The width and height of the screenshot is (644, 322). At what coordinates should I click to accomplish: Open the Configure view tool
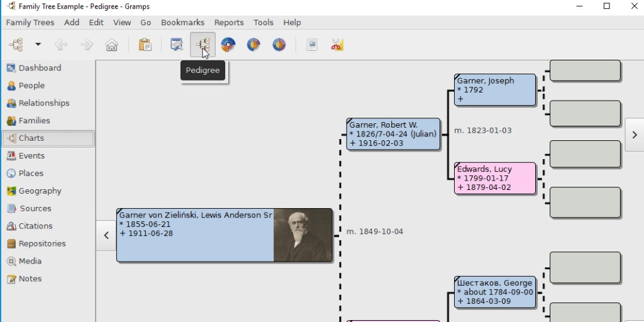click(177, 45)
